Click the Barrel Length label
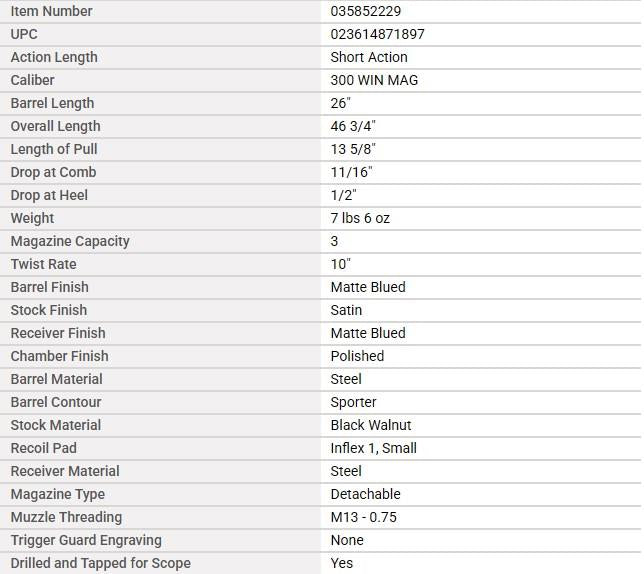Viewport: 644px width, 574px height. [x=53, y=103]
